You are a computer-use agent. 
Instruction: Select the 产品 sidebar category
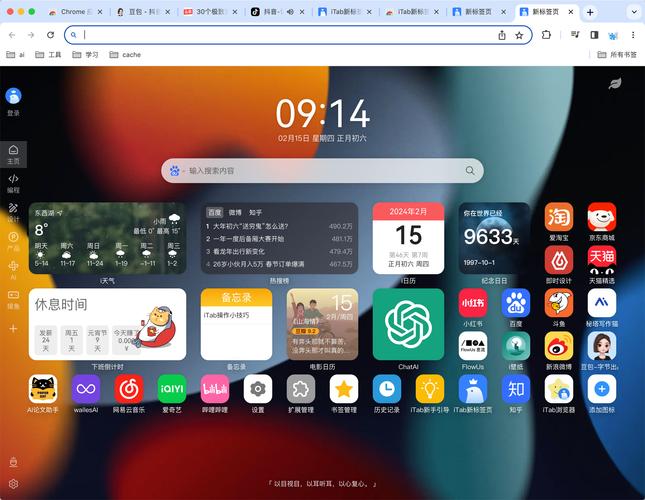[13, 241]
